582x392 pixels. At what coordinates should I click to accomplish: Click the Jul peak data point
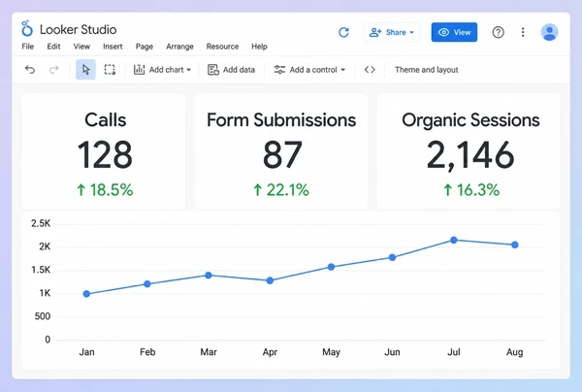coord(454,241)
